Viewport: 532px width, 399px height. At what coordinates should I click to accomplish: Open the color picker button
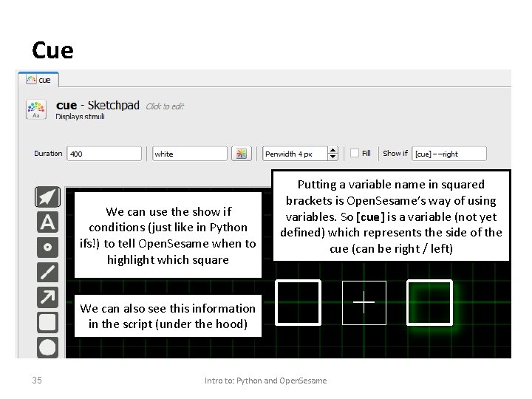pos(241,154)
